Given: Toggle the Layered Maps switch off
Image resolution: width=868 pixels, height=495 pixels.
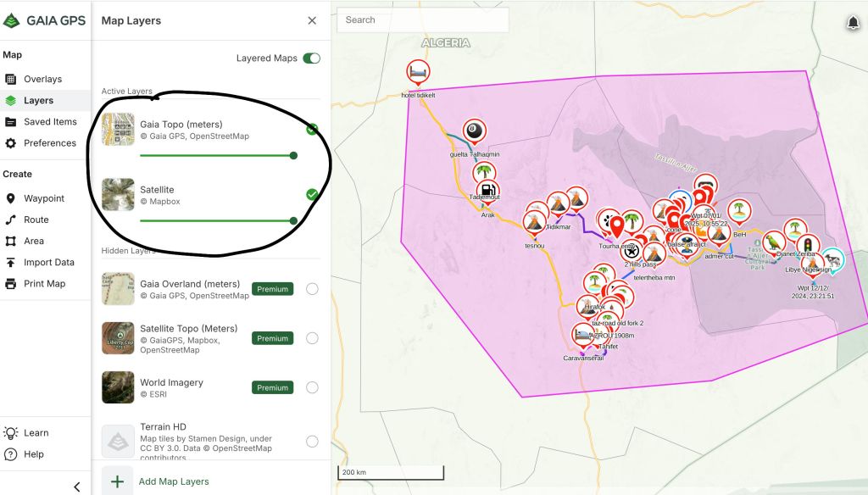Looking at the screenshot, I should [x=311, y=58].
